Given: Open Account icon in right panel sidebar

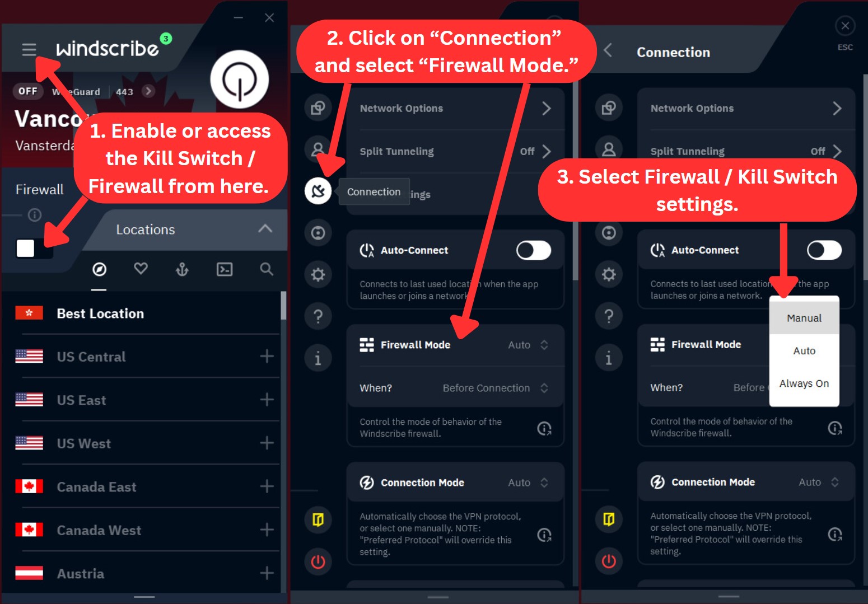Looking at the screenshot, I should point(609,149).
